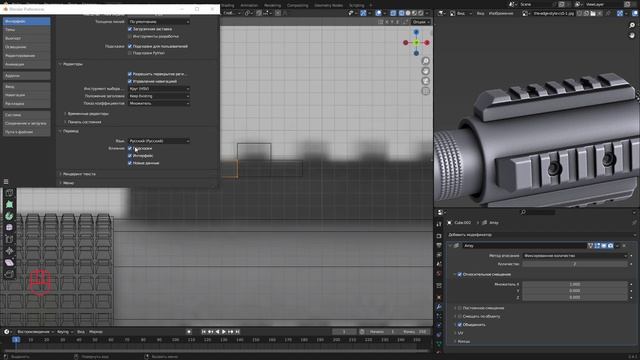
Task: Expand the Временные редакторы subsection
Action: coord(87,114)
